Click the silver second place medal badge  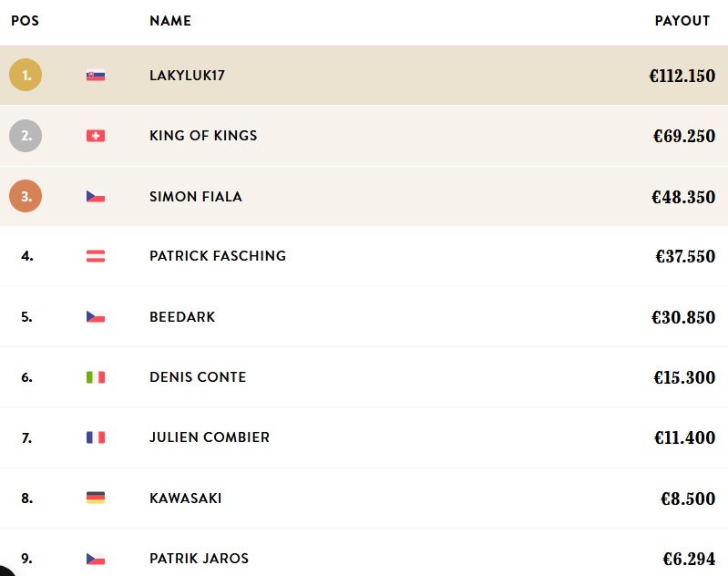[x=26, y=136]
